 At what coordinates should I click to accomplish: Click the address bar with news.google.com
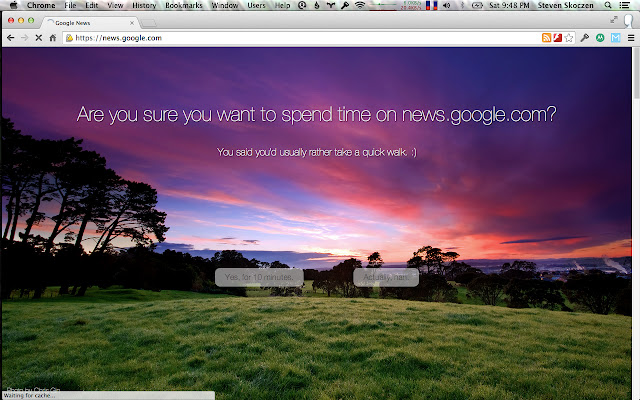click(300, 38)
